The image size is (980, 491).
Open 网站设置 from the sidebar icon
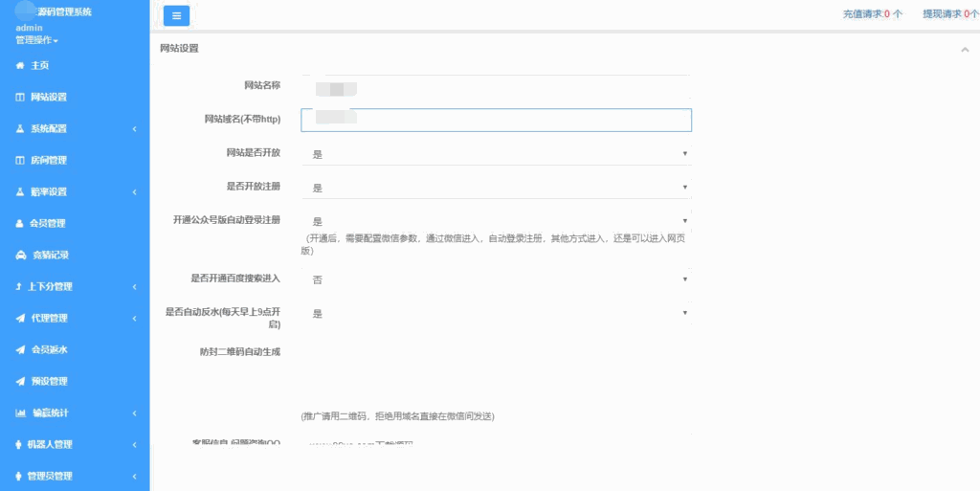pos(20,97)
